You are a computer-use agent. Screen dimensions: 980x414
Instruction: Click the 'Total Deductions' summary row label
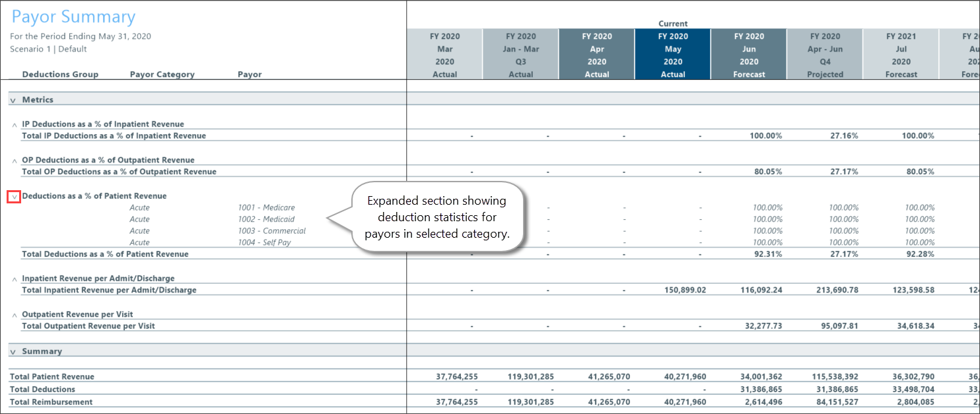pos(42,390)
